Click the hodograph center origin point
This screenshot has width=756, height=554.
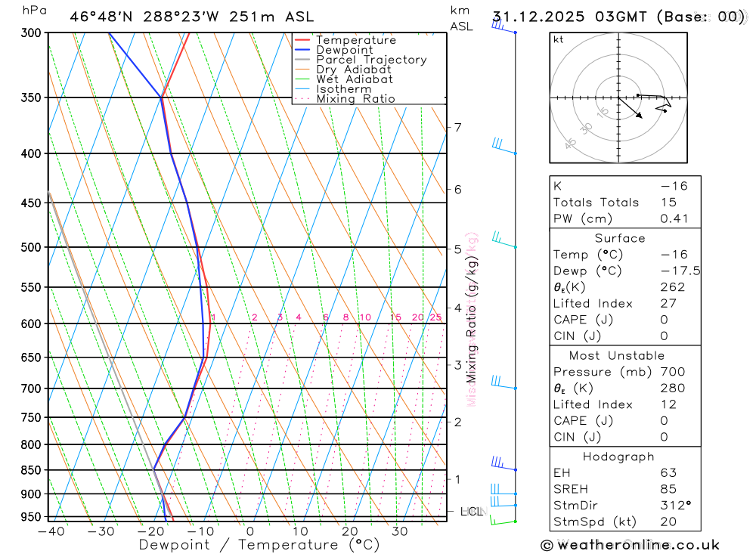[618, 98]
